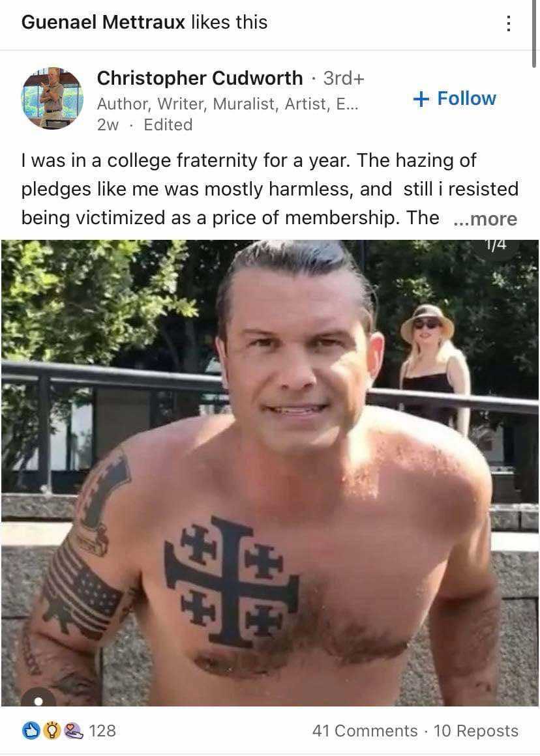Expand the post with ...more
Screen dimensions: 540x756
coord(485,218)
